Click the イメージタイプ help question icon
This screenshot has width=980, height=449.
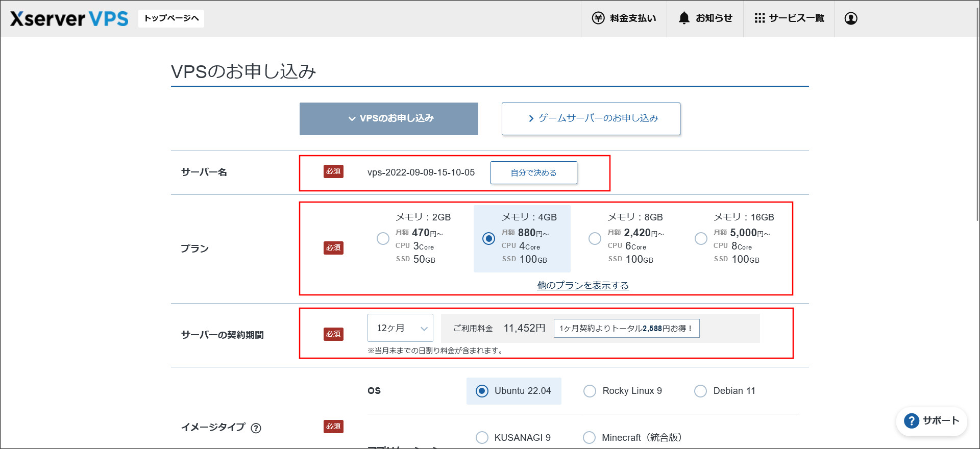256,428
